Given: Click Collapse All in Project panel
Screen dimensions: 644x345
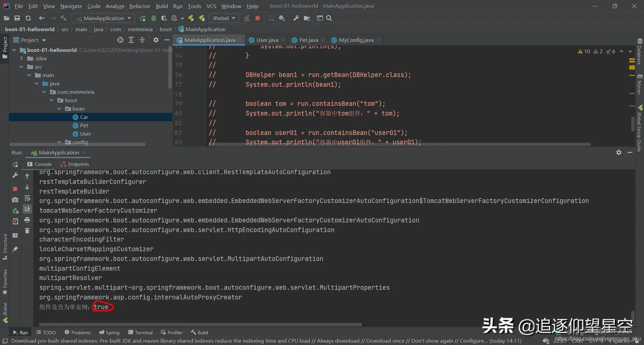Looking at the screenshot, I should (141, 40).
